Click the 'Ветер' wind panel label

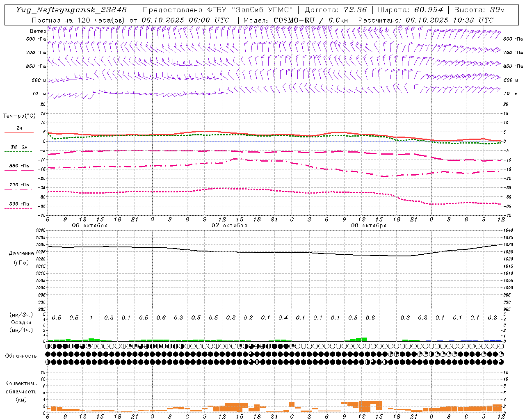coord(38,31)
